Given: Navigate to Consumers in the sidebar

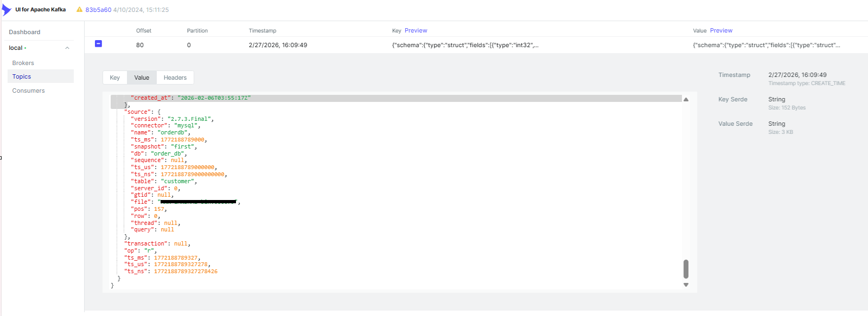Looking at the screenshot, I should [29, 91].
